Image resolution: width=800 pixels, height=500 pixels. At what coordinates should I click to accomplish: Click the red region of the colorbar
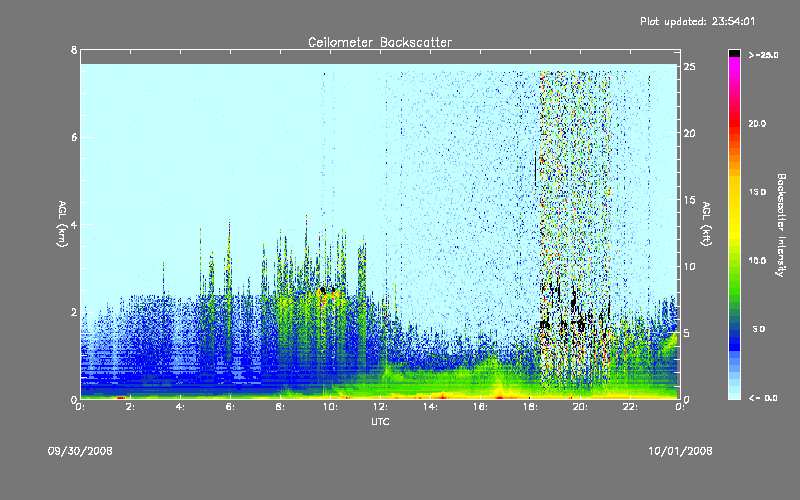(x=734, y=124)
